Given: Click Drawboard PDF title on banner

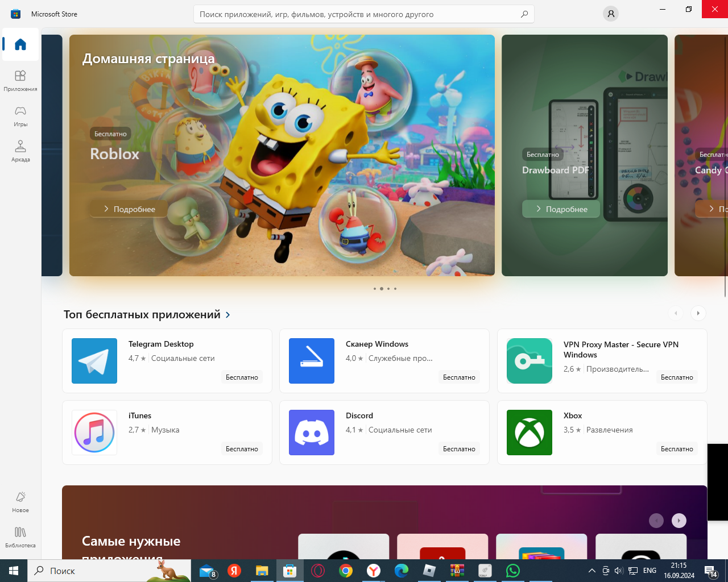Looking at the screenshot, I should pyautogui.click(x=556, y=170).
